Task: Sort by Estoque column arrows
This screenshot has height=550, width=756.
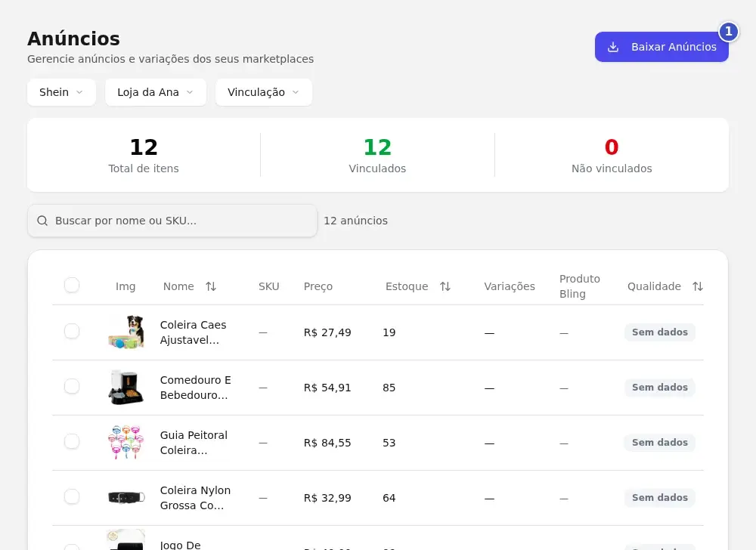Action: (x=445, y=286)
